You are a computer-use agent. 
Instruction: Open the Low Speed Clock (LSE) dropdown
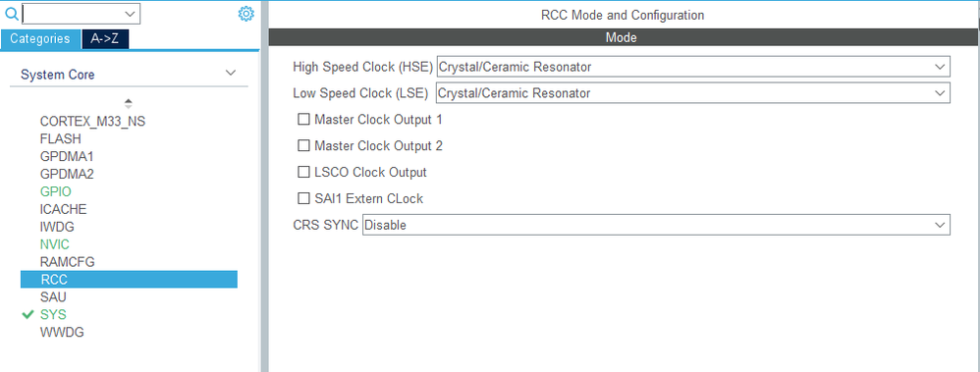pyautogui.click(x=693, y=92)
